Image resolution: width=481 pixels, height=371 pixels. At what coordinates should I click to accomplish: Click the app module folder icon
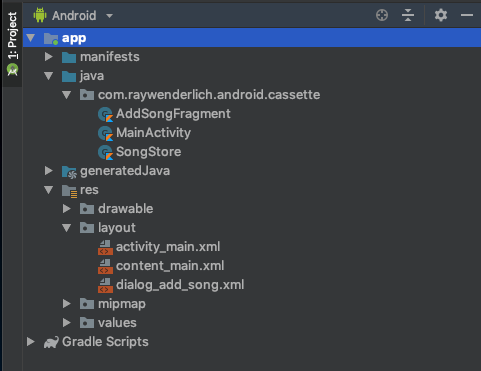51,38
